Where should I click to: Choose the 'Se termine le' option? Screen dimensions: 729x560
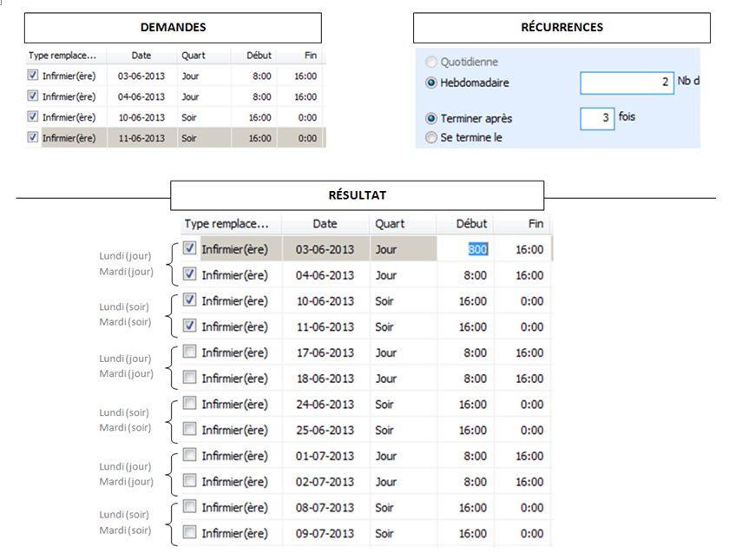tap(431, 137)
